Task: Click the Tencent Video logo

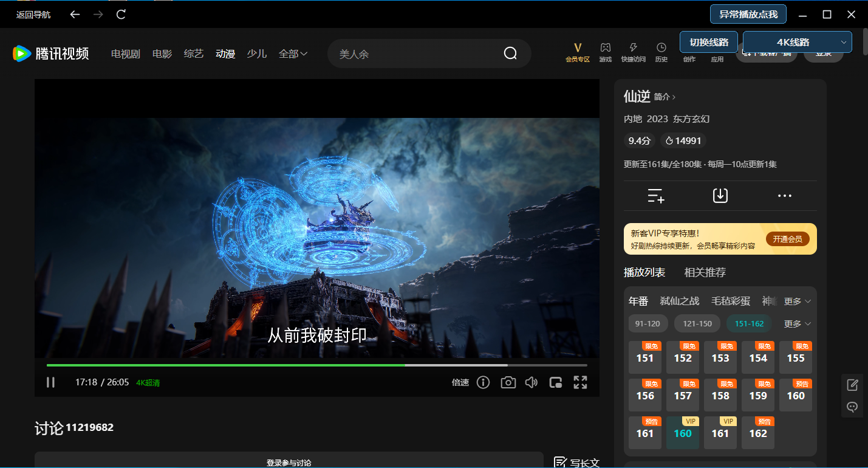Action: coord(51,53)
